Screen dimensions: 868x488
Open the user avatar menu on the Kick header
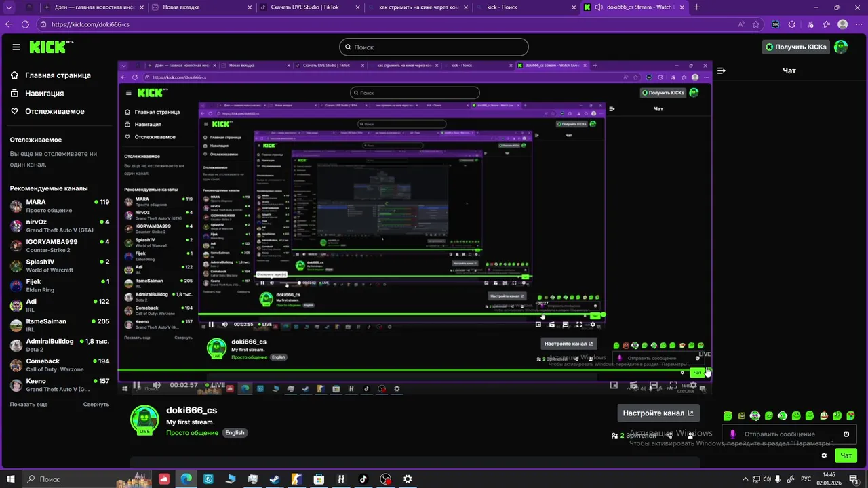click(x=841, y=47)
